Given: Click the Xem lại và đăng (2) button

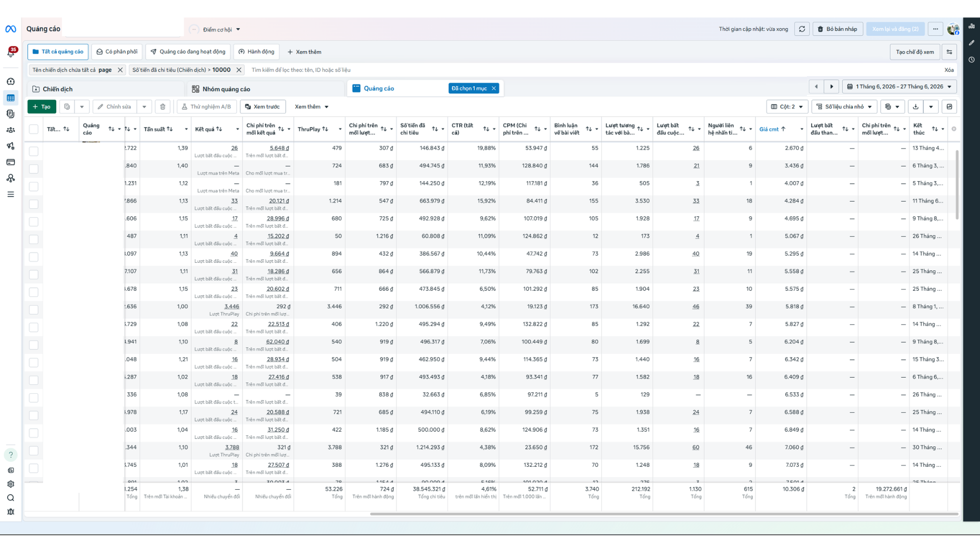Looking at the screenshot, I should pos(895,29).
